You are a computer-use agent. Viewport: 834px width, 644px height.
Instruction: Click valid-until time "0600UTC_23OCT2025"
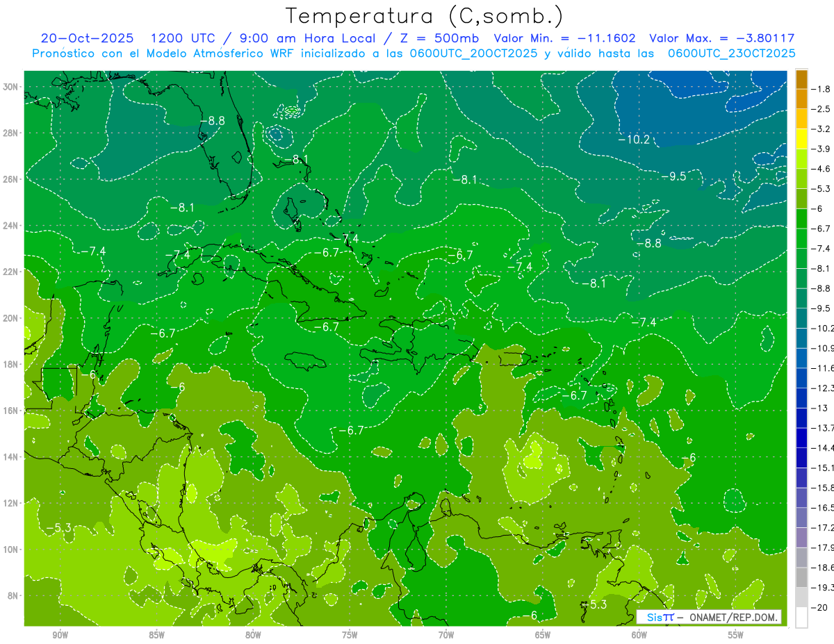pyautogui.click(x=732, y=53)
